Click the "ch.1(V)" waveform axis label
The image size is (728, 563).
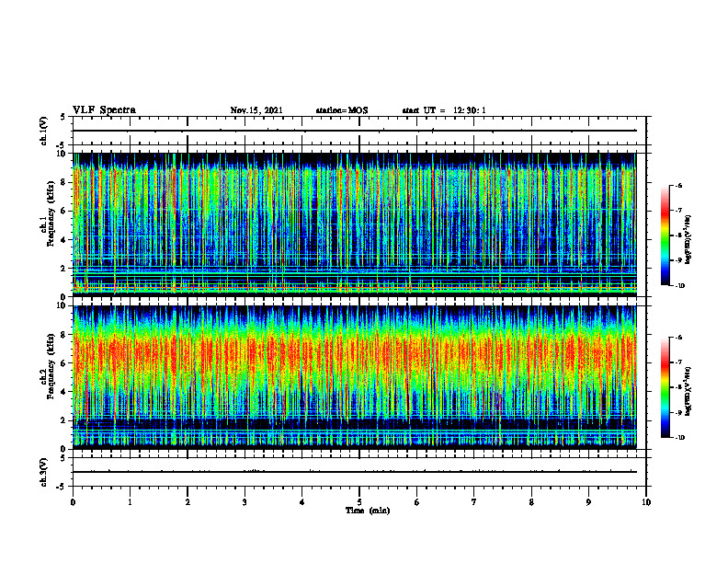click(44, 131)
